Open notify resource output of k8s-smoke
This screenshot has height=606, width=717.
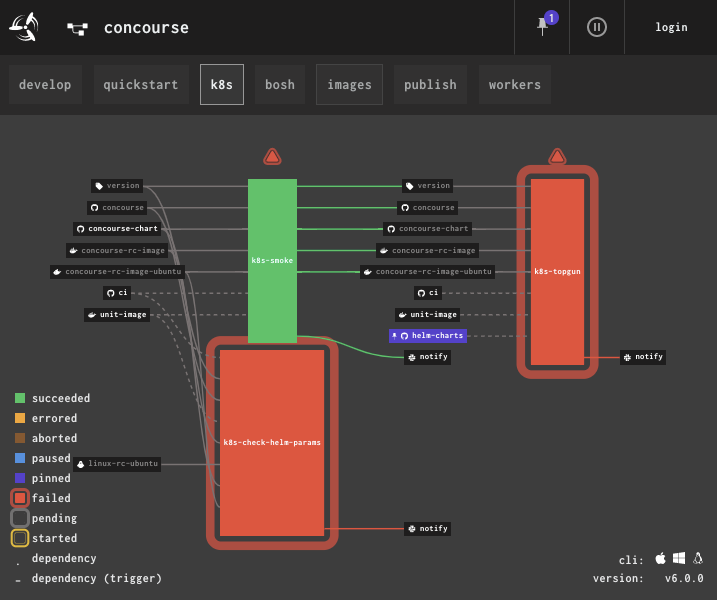pos(428,357)
